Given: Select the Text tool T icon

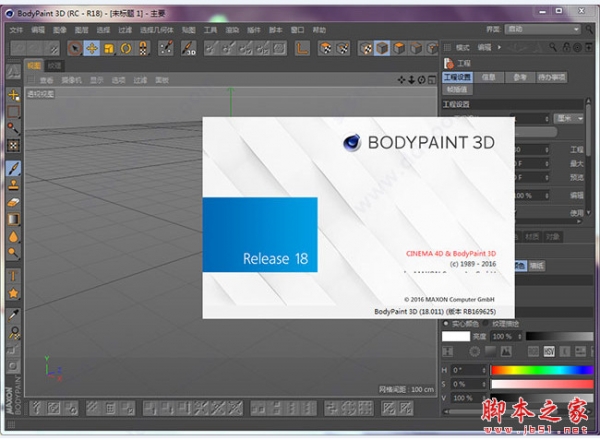Looking at the screenshot, I should tap(13, 276).
